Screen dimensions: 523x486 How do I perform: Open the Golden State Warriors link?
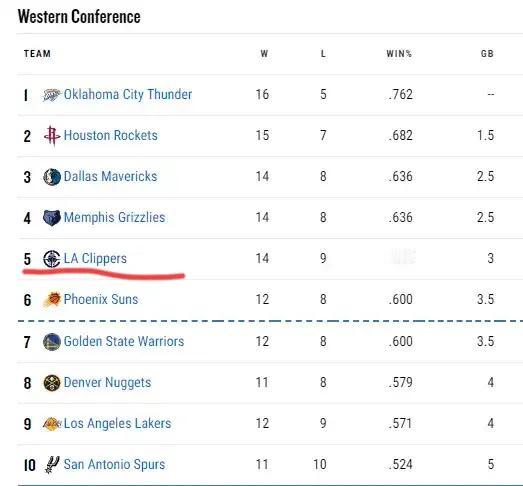pyautogui.click(x=124, y=341)
